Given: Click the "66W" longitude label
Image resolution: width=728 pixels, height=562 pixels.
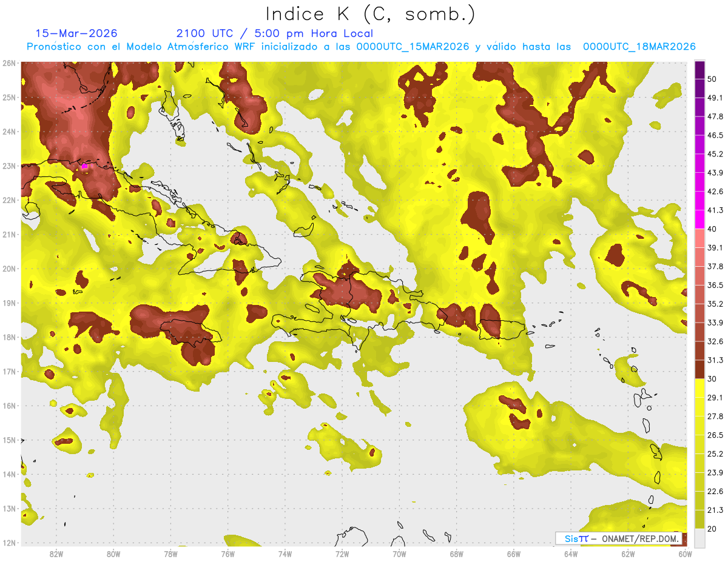Looking at the screenshot, I should click(x=514, y=554).
